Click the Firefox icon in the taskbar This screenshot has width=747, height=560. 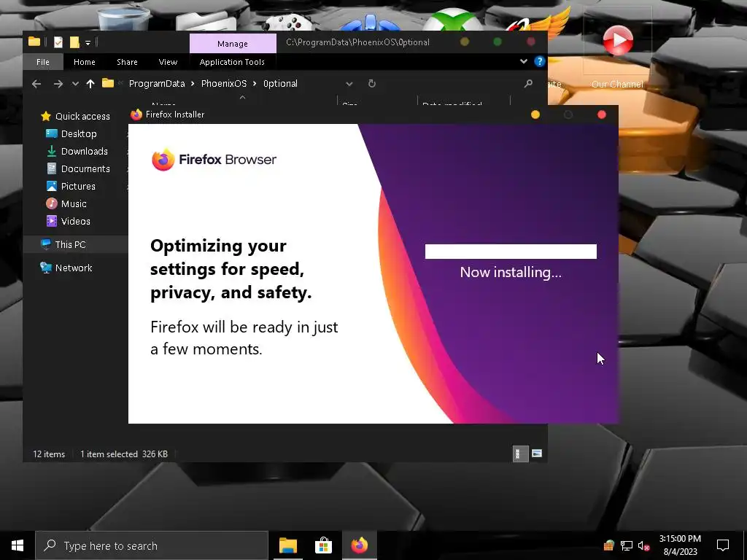(359, 545)
